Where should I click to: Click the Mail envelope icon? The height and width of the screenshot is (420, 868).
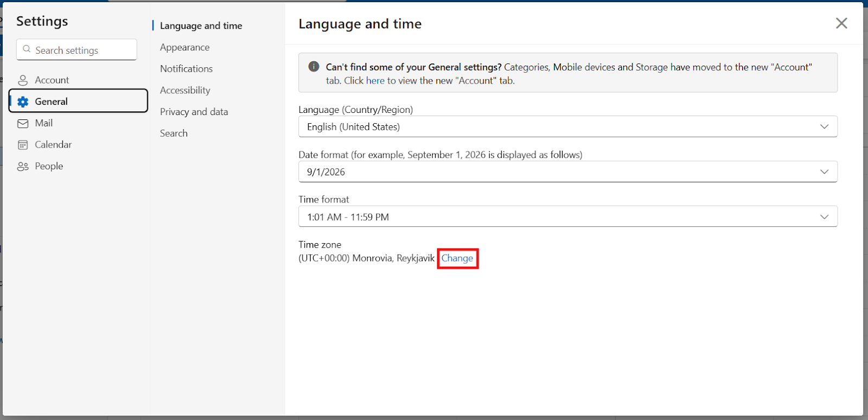coord(23,124)
